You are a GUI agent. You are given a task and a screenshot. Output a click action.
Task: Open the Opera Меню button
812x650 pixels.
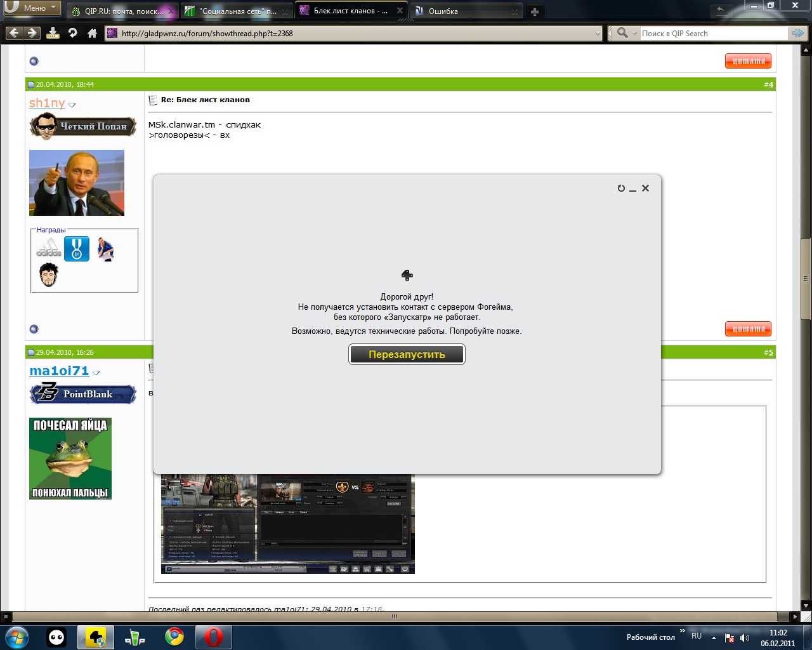pos(33,8)
